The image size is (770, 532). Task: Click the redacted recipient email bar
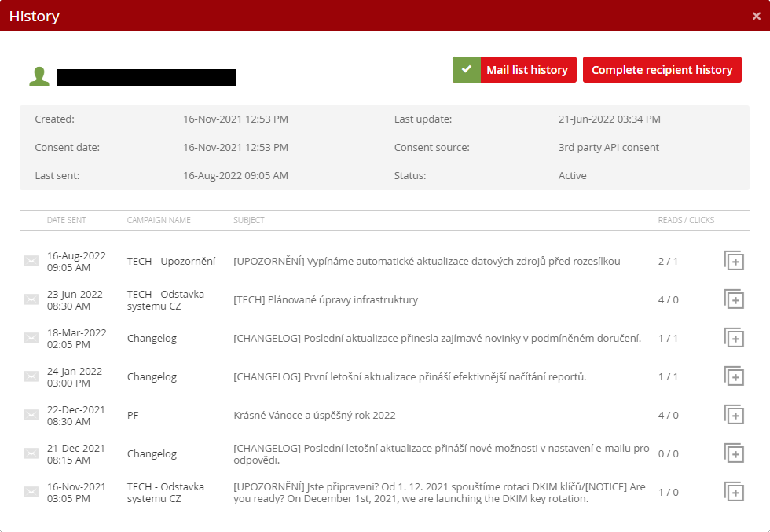[147, 77]
